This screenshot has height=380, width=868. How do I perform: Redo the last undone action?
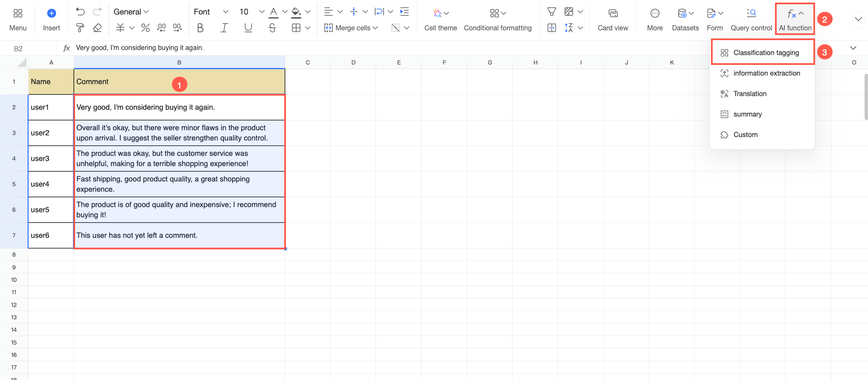(x=97, y=12)
